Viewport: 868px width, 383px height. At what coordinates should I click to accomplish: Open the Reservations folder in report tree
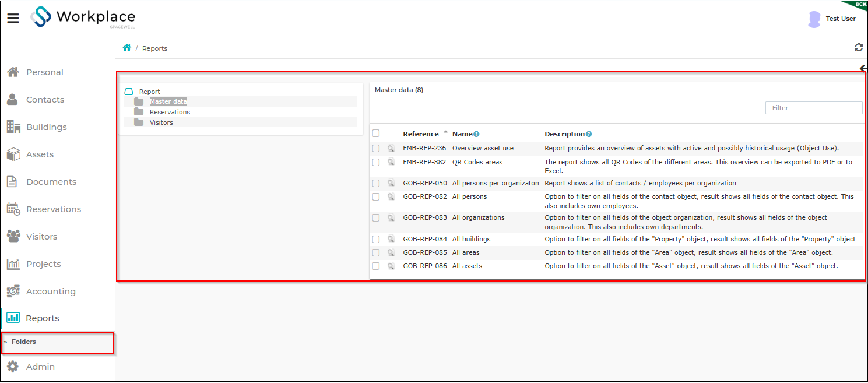pyautogui.click(x=170, y=112)
